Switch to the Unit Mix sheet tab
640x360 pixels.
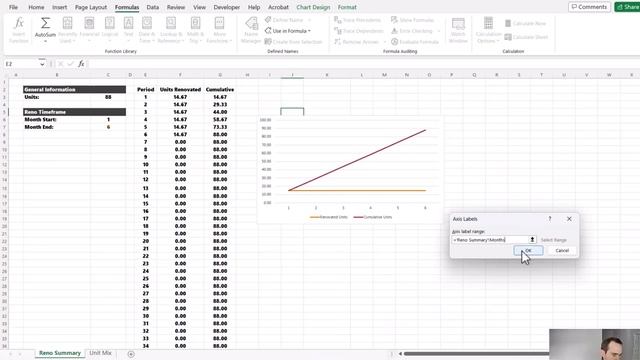pos(100,353)
